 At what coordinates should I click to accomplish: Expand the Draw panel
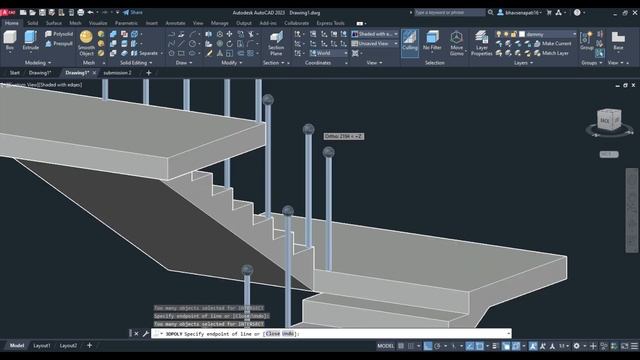coord(184,63)
